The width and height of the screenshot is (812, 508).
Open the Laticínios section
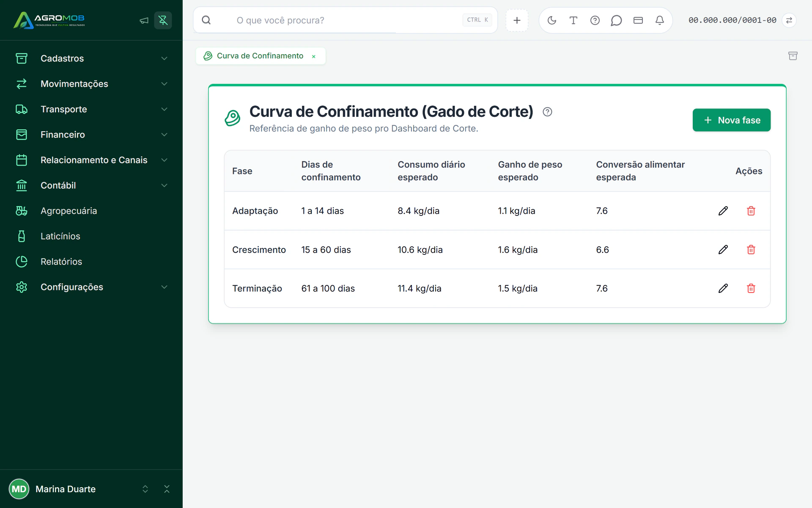tap(91, 236)
